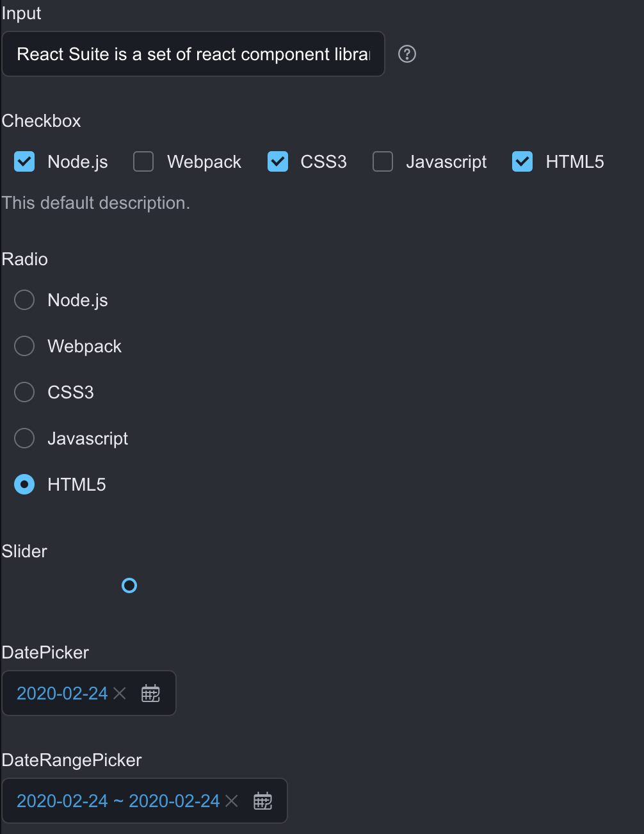Uncheck the Node.js checkbox
The height and width of the screenshot is (834, 644).
(x=24, y=161)
